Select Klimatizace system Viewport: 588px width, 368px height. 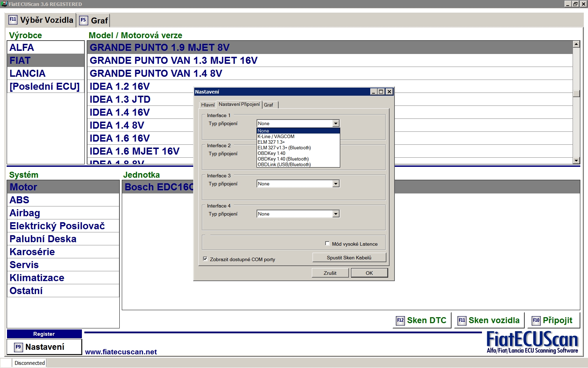(x=63, y=278)
